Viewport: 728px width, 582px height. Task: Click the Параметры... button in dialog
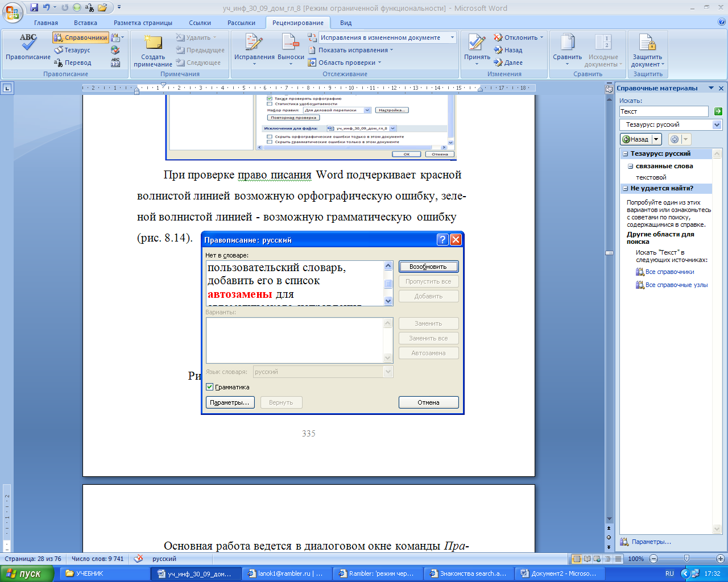click(230, 402)
